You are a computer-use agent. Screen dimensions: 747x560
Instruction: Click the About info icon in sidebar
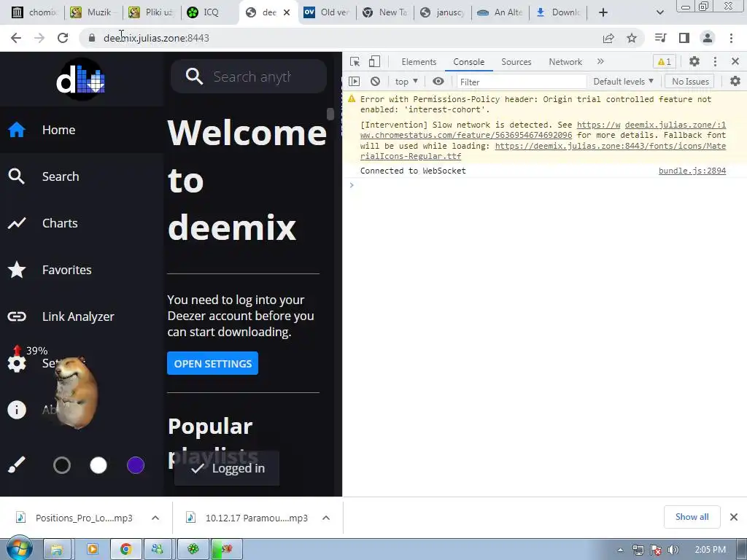(17, 410)
